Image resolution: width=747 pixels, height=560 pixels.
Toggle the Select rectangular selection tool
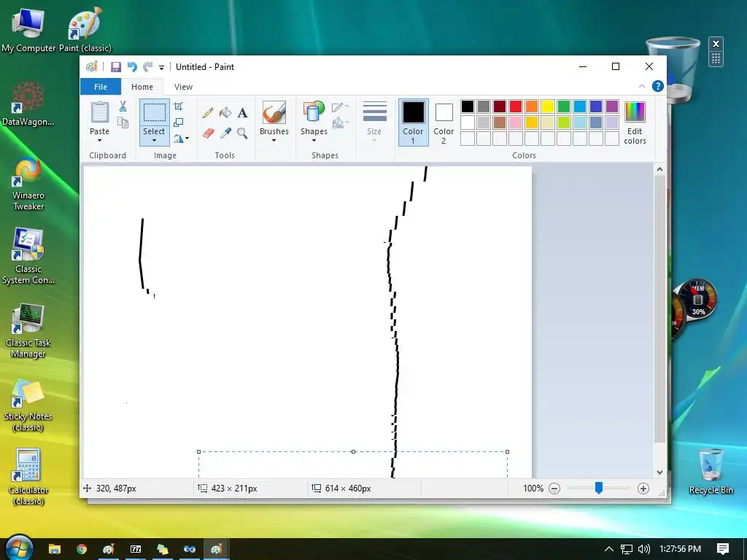tap(155, 112)
